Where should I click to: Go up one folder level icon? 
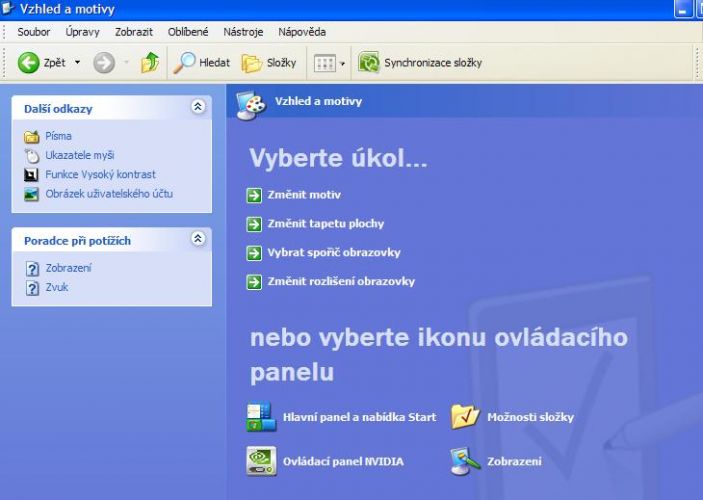(150, 62)
